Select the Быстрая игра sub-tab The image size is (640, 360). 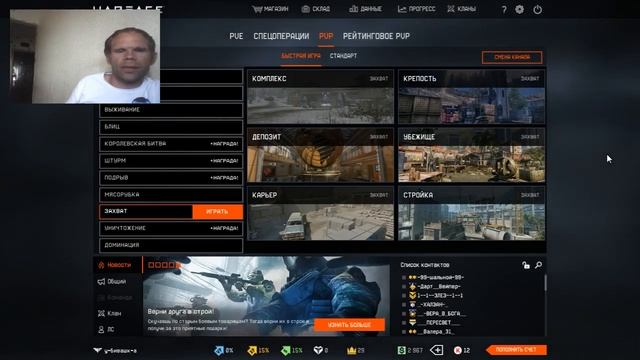tap(301, 56)
